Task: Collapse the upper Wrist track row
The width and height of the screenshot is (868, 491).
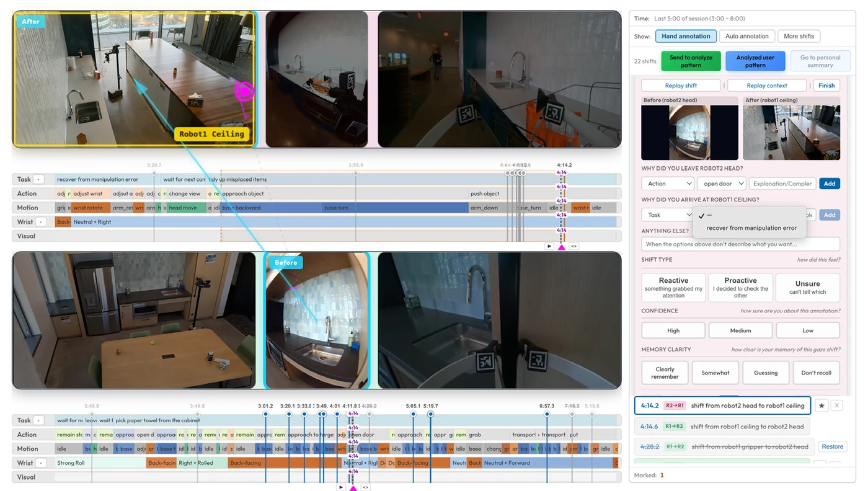Action: 41,222
